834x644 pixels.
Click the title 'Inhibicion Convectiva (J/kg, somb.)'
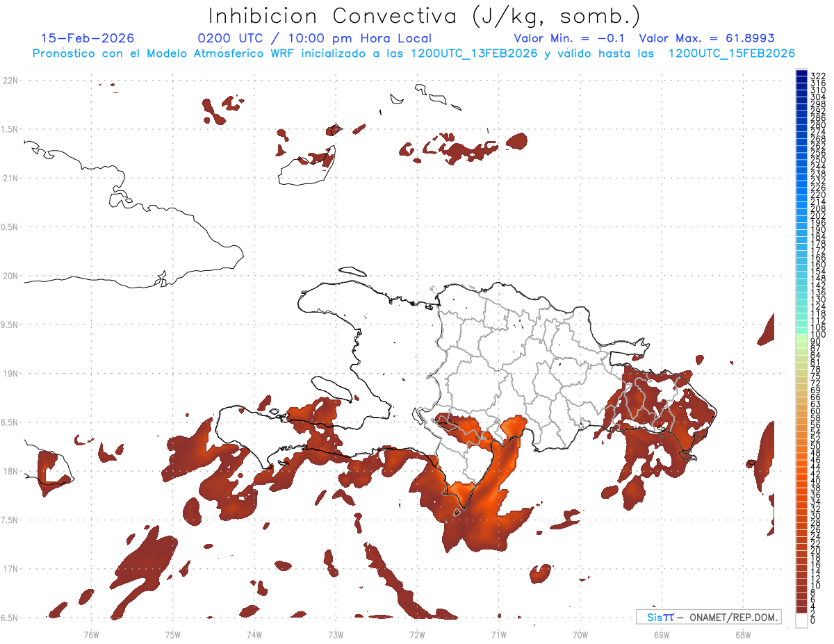click(x=425, y=15)
